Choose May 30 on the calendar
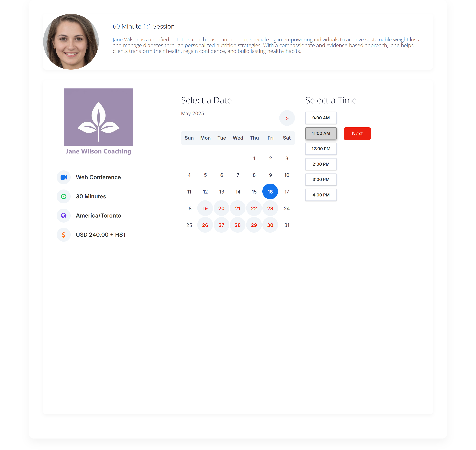476x450 pixels. tap(270, 225)
